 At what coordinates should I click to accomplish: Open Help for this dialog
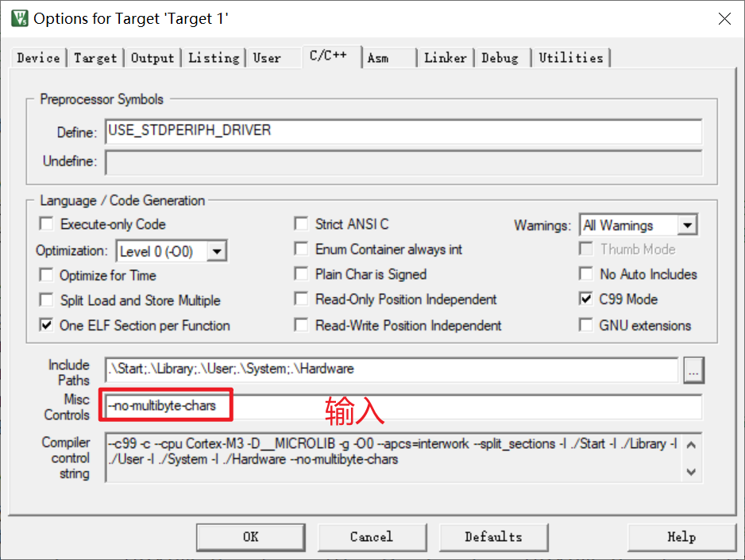(681, 537)
